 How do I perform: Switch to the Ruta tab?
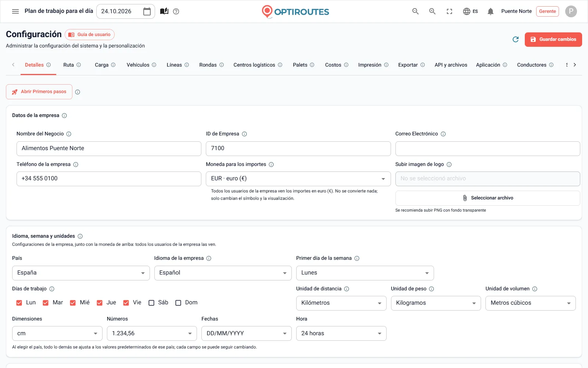tap(72, 65)
